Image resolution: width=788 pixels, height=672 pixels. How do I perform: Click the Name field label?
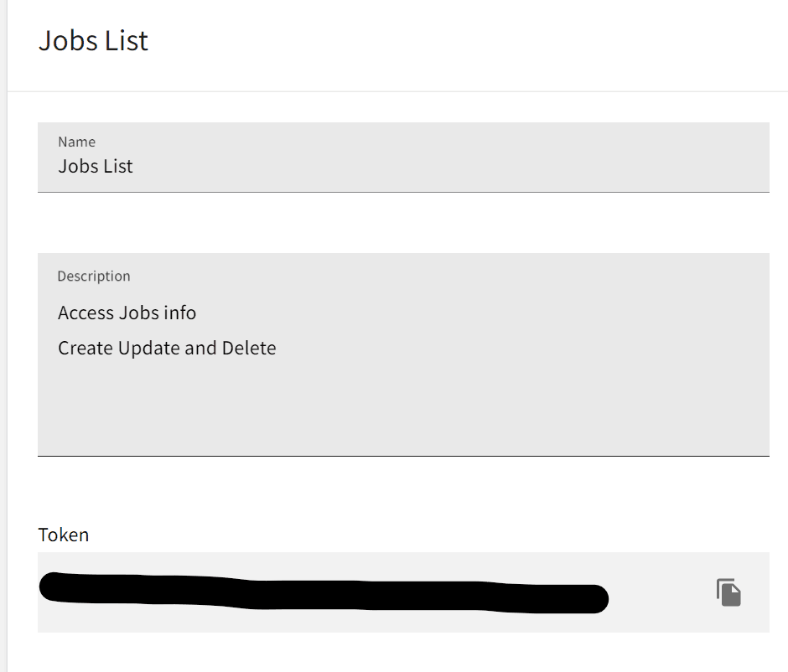click(76, 142)
